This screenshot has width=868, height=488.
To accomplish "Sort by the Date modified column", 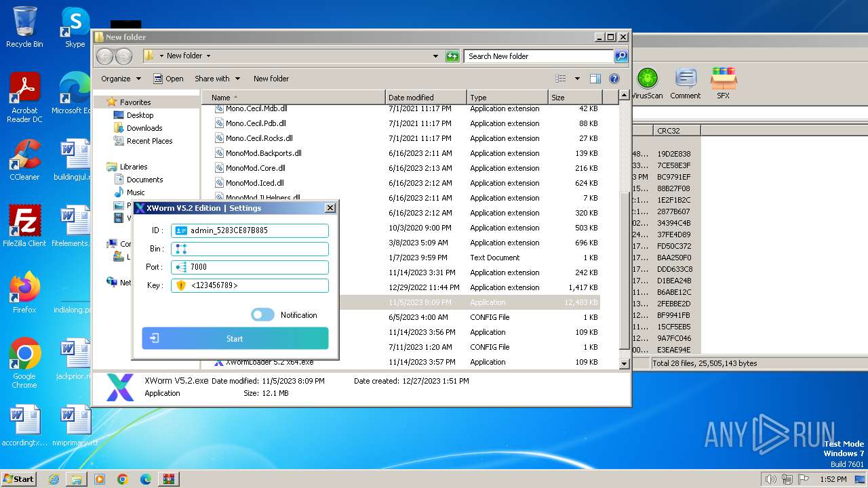I will coord(426,98).
